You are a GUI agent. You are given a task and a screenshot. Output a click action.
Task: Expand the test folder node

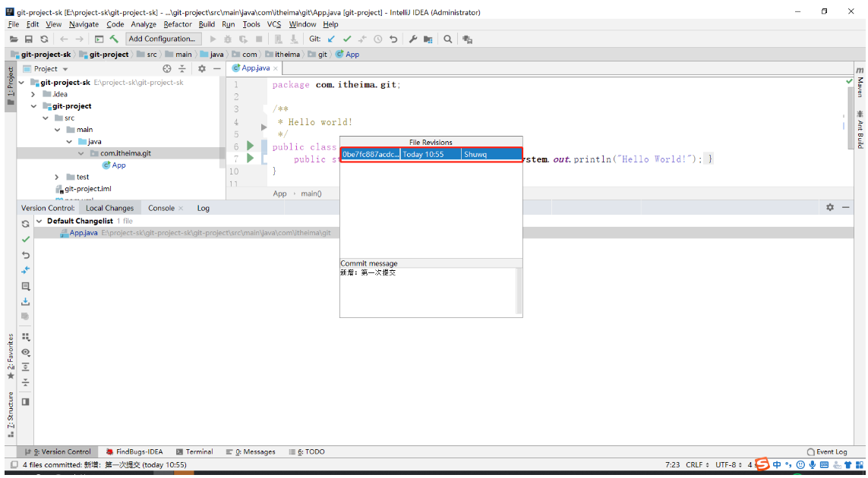tap(57, 177)
